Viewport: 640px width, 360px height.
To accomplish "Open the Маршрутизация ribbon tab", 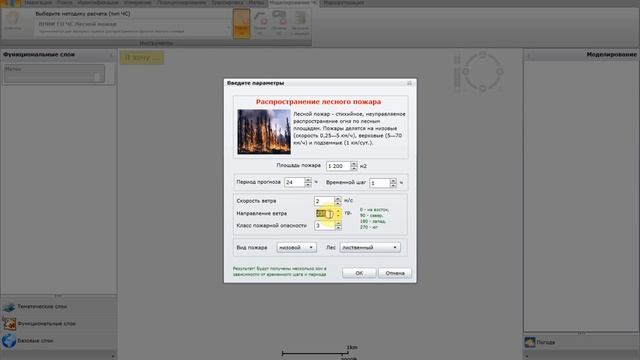I will coord(343,3).
